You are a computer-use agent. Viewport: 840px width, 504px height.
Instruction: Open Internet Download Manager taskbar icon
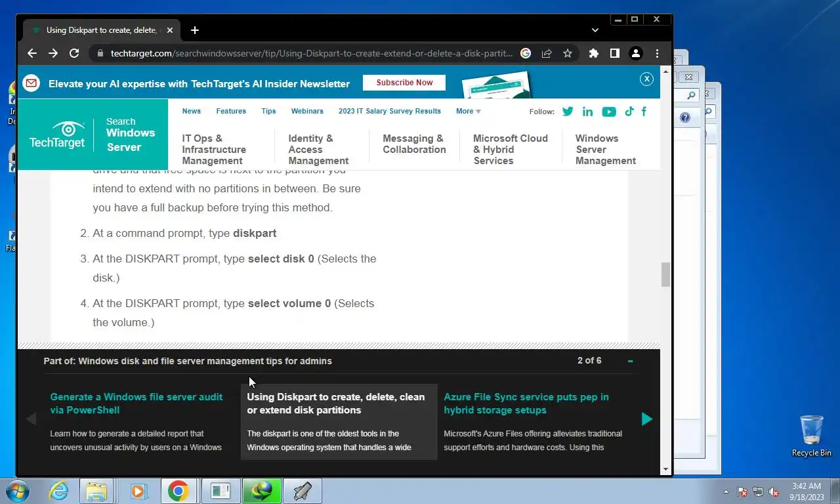tap(262, 491)
